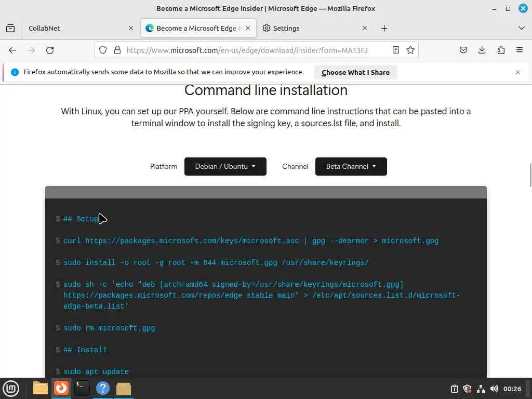Screen dimensions: 532x399
Task: Click the sudo apt update command
Action: tap(96, 371)
